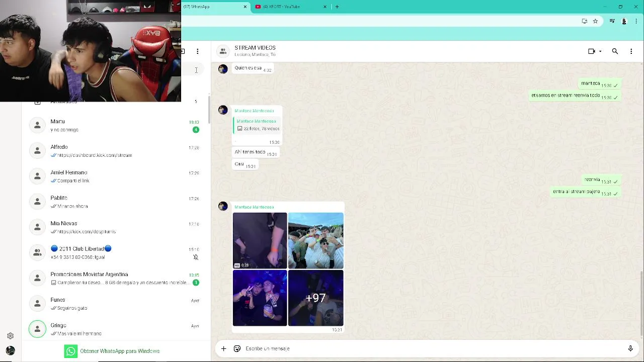
Task: Click 'etsamos en stream reenvia todo' message
Action: (x=575, y=96)
